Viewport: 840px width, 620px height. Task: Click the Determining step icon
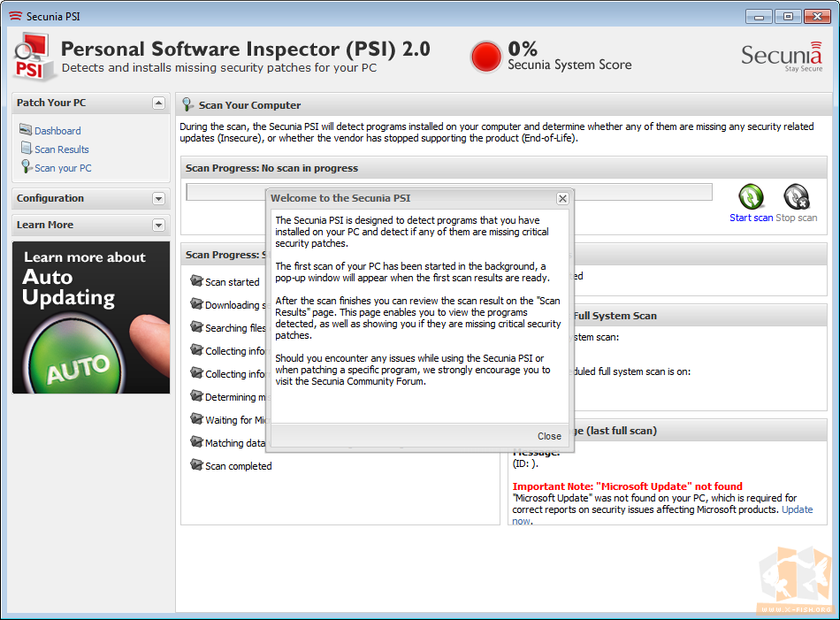coord(196,395)
